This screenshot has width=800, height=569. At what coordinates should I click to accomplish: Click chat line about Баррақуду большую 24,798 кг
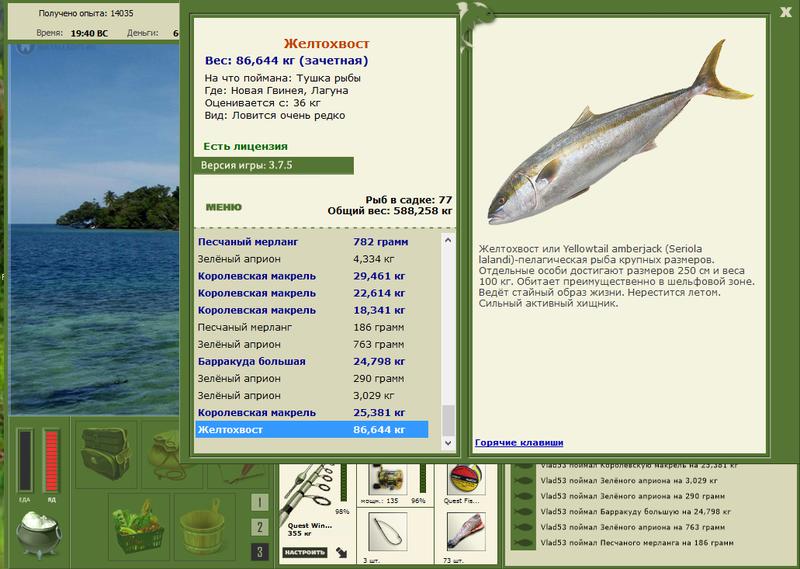click(635, 511)
